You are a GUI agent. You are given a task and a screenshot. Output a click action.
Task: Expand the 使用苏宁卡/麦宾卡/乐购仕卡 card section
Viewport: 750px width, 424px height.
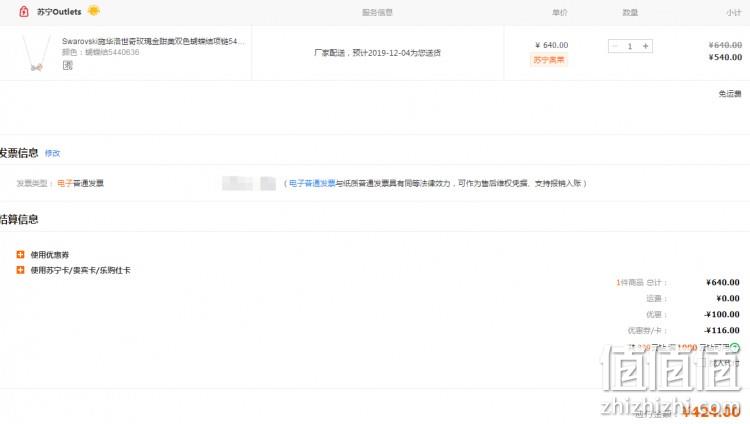(x=20, y=270)
